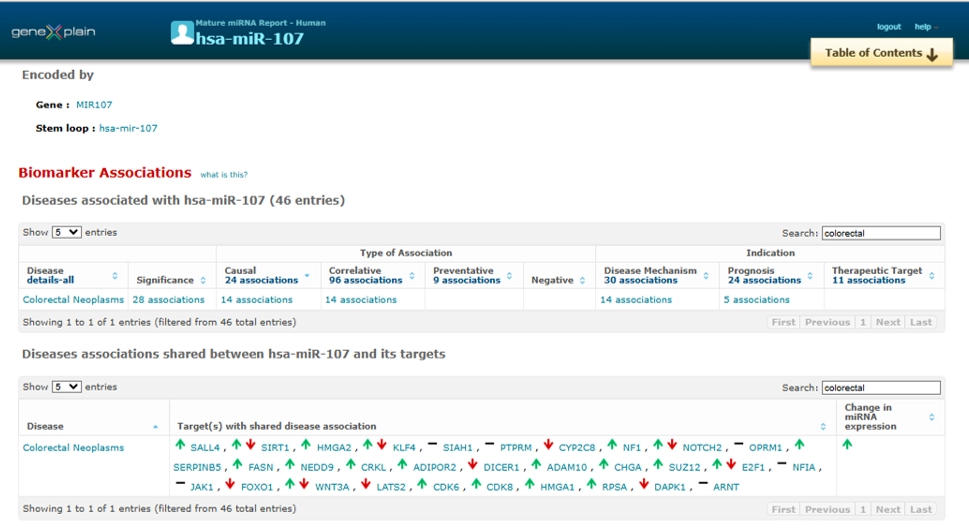Sort by Therapeutic Target column icon

pyautogui.click(x=932, y=275)
